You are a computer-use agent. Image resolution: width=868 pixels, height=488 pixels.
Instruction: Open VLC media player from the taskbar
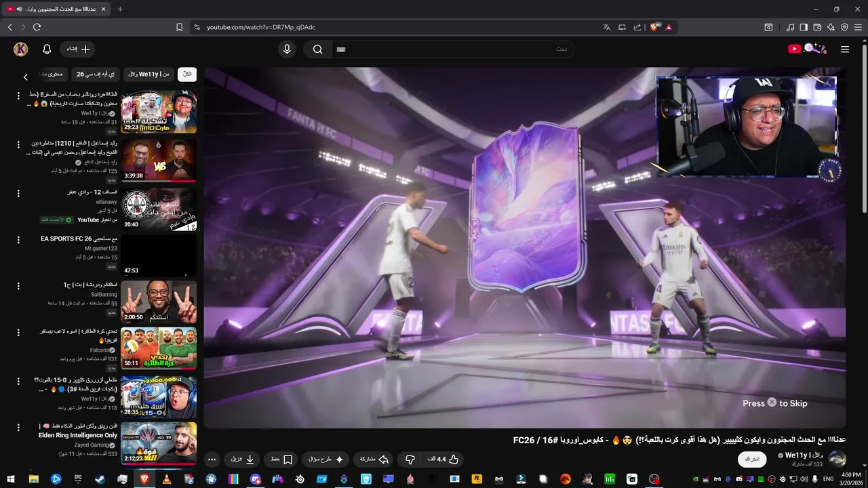(167, 479)
